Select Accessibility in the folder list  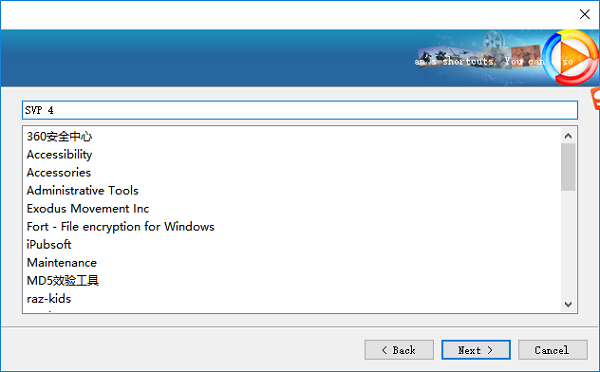[x=59, y=155]
